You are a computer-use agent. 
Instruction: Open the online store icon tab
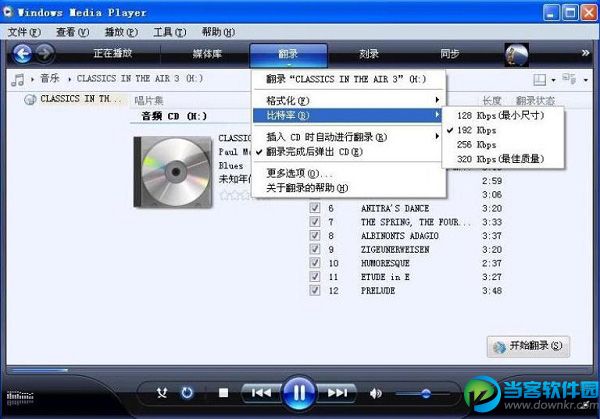pos(516,55)
